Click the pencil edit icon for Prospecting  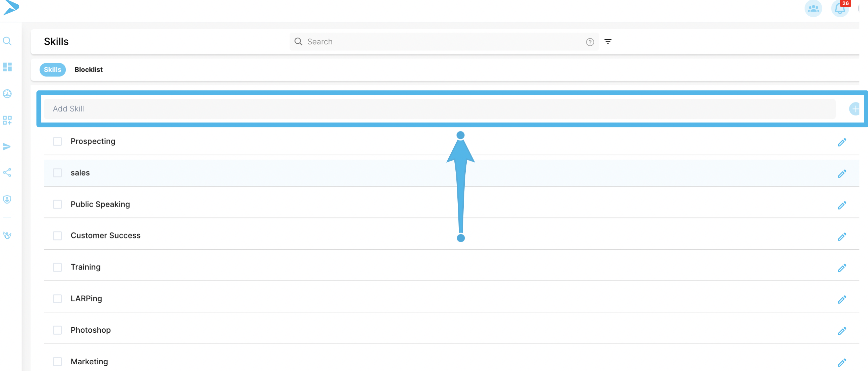842,142
